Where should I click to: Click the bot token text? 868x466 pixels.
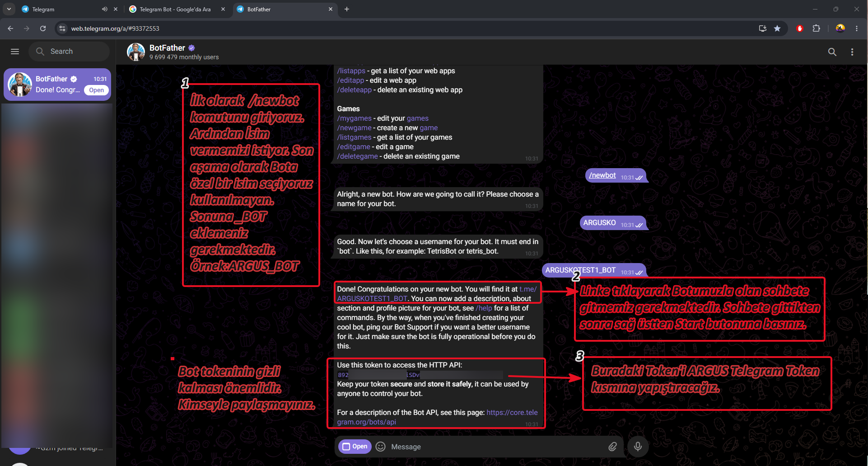coord(420,375)
